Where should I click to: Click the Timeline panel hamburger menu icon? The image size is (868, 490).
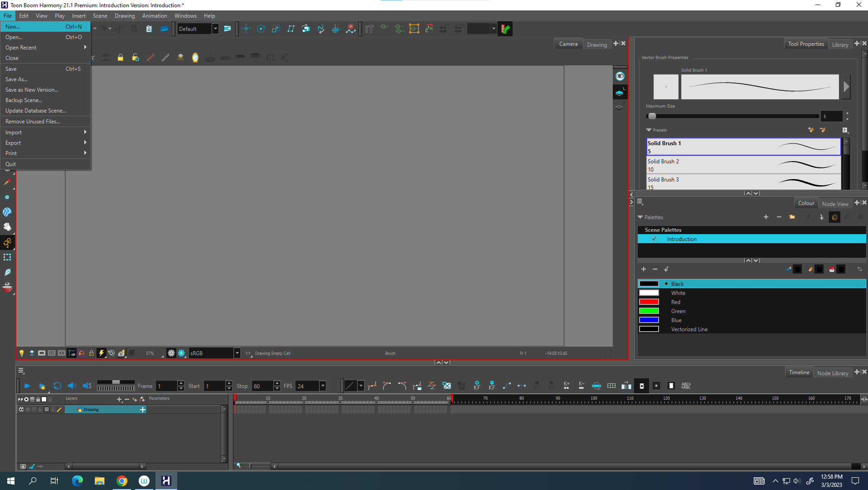pyautogui.click(x=21, y=371)
